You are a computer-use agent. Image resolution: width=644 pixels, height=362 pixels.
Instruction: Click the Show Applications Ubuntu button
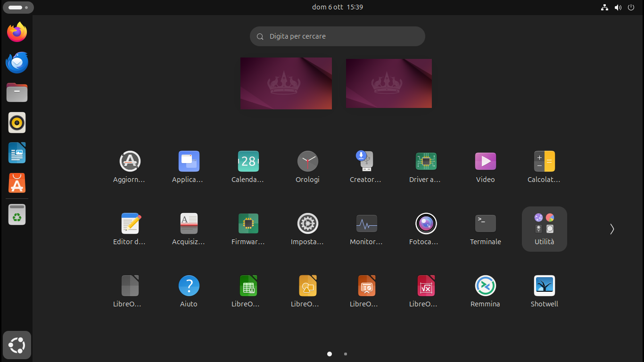(17, 345)
